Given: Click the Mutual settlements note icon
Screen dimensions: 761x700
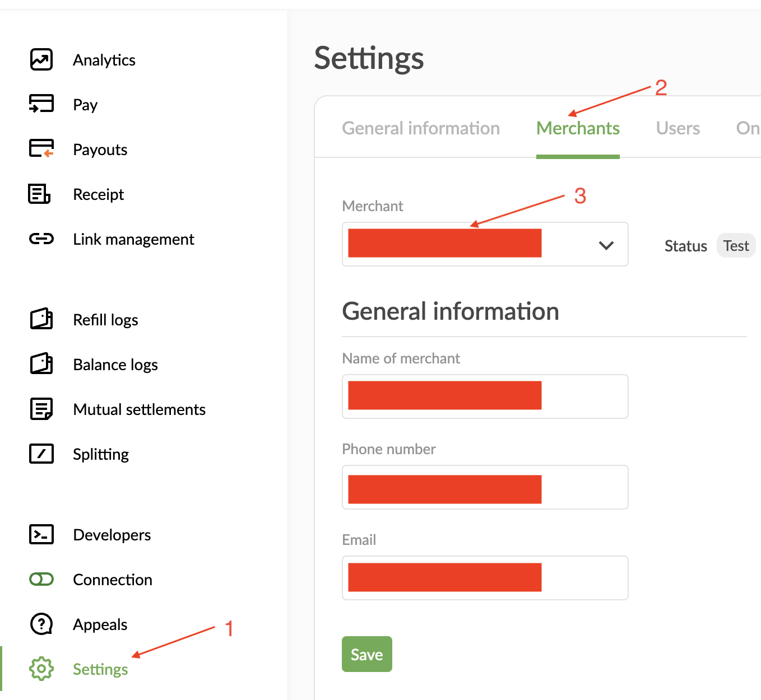Looking at the screenshot, I should click(41, 409).
